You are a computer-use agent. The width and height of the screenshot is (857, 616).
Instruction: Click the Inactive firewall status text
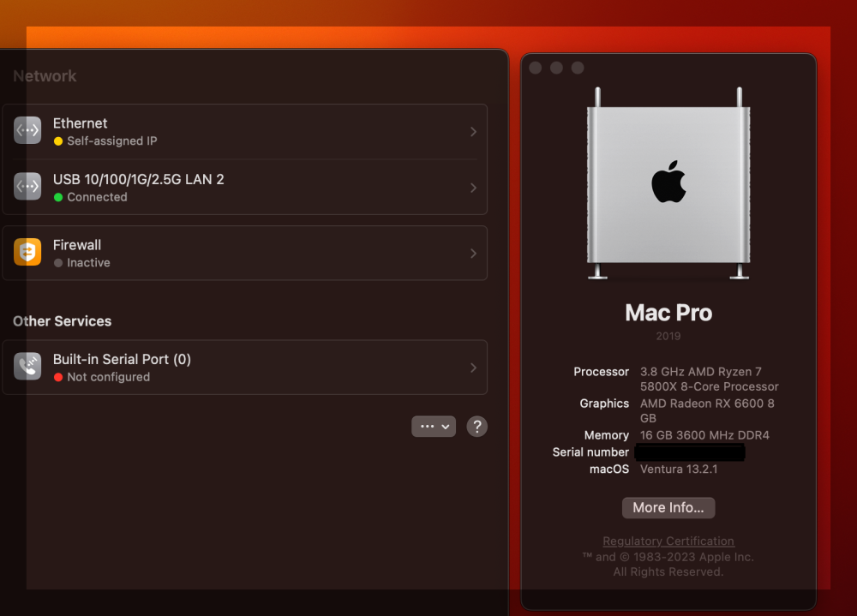88,263
